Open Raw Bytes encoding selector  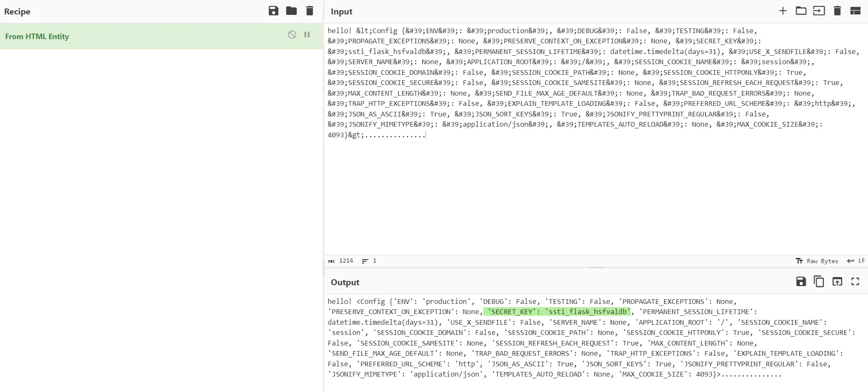tap(817, 261)
